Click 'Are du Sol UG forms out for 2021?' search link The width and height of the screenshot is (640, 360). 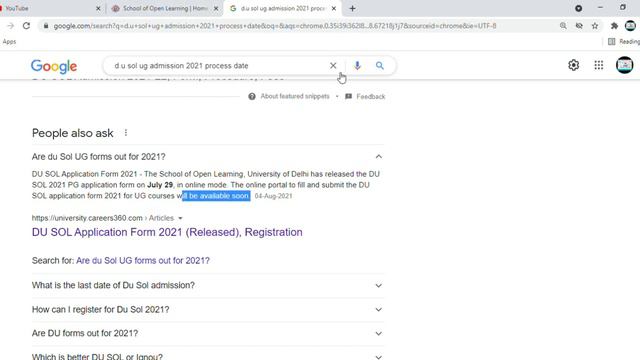143,260
